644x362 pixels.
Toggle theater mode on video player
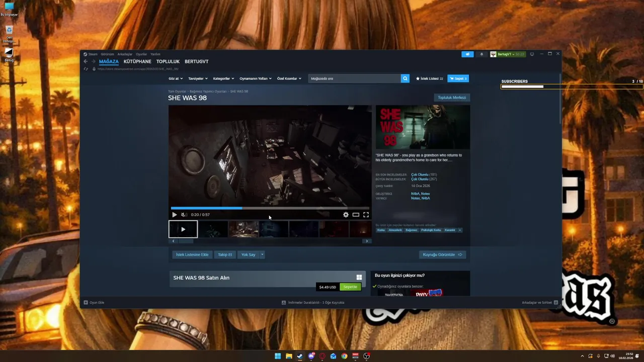tap(356, 215)
